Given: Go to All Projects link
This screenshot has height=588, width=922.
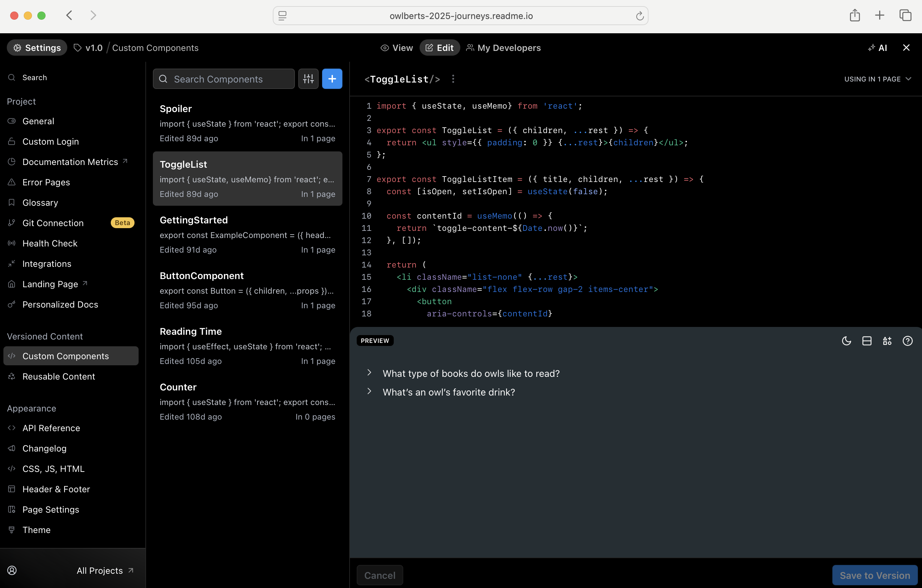Looking at the screenshot, I should tap(105, 570).
